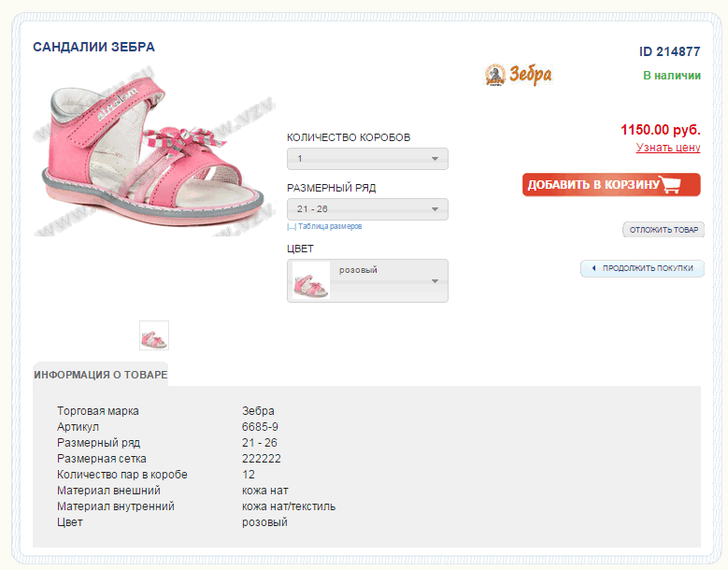
Task: Select the pink sandal color swatch image
Action: [311, 280]
